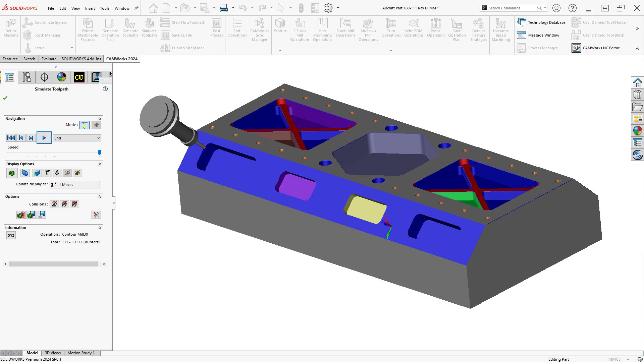Switch to the Evaluate tab
This screenshot has width=644, height=362.
(x=49, y=59)
